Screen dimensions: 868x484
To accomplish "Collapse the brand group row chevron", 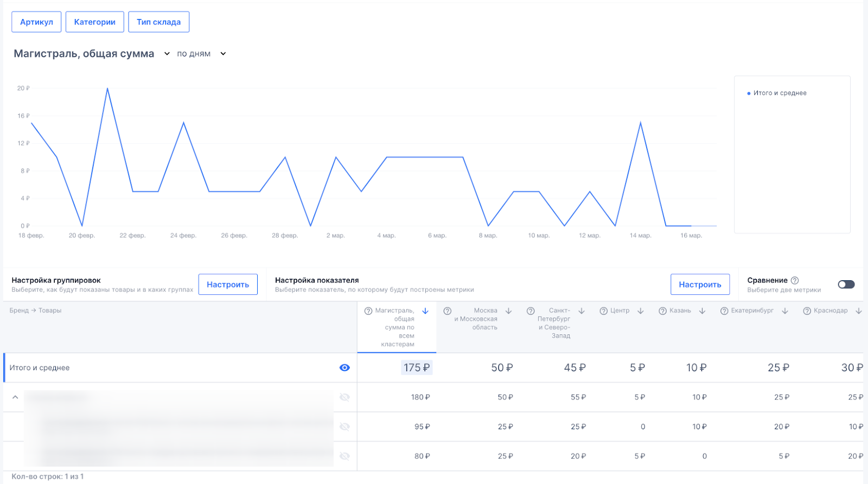I will 15,397.
